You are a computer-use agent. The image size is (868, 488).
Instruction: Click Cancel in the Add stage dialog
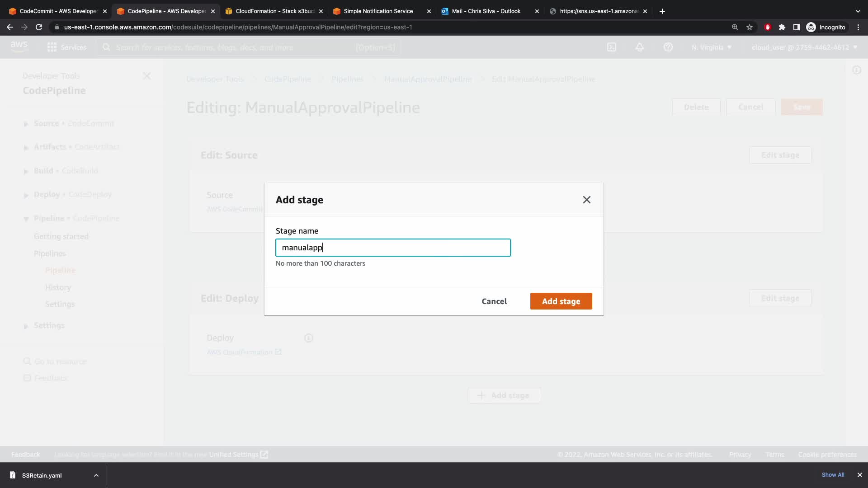494,301
